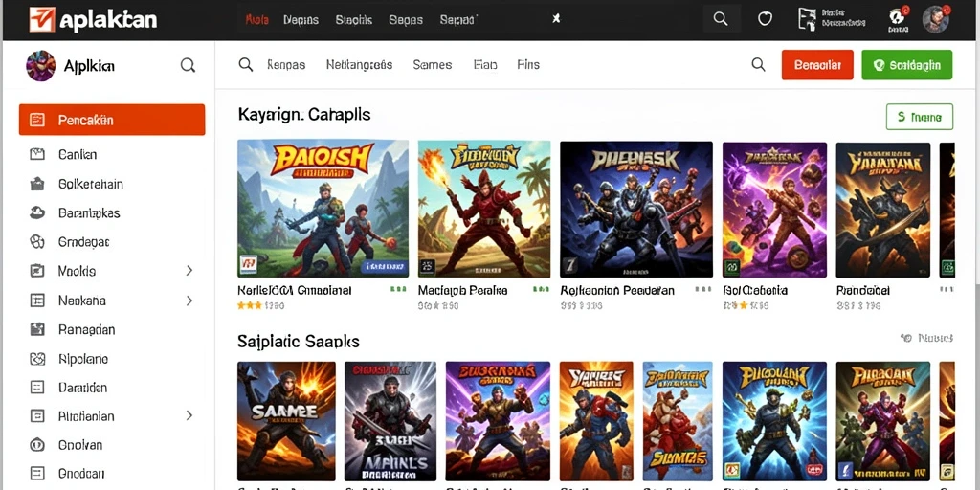Expand the Rlrotianian sidebar chevron
This screenshot has width=980, height=490.
[x=189, y=415]
